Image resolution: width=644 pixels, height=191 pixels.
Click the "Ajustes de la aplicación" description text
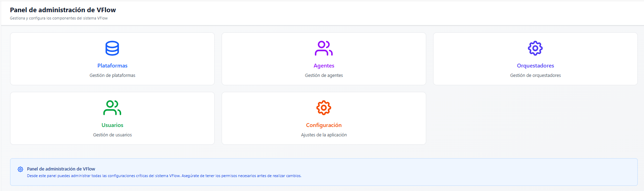pyautogui.click(x=324, y=135)
